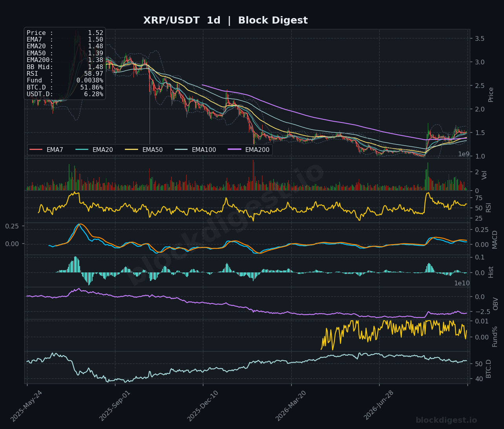Select the "USDT.D: 6.28%" info box row

coord(65,94)
